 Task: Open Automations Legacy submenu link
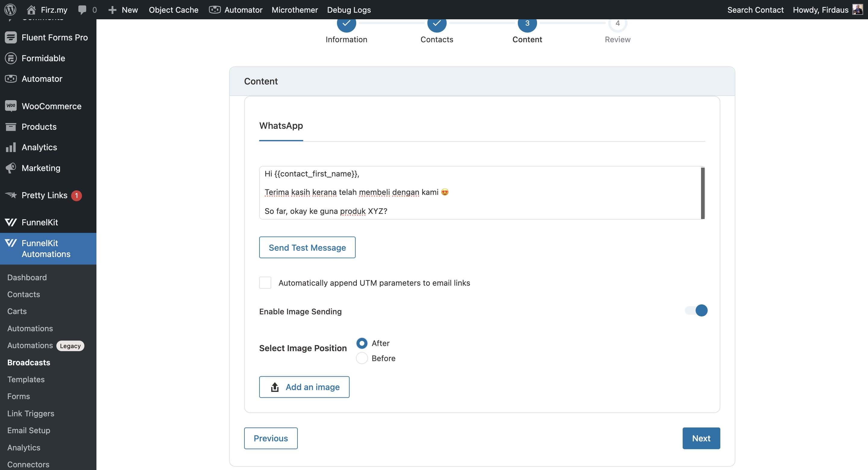[46, 345]
